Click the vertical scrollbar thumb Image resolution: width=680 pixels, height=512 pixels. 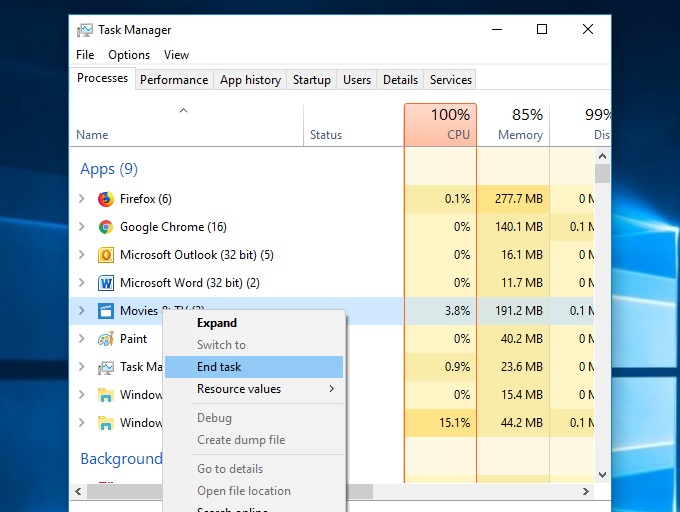602,173
